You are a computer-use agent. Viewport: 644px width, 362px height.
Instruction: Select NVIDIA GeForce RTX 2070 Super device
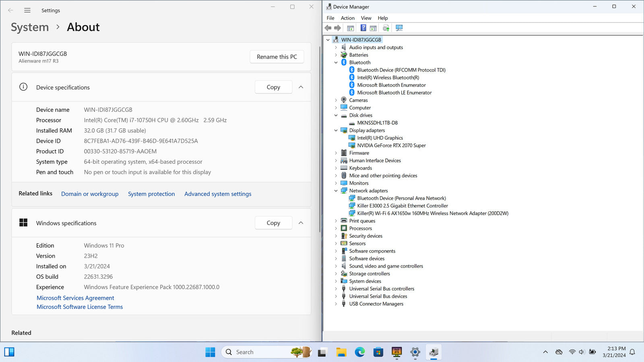pyautogui.click(x=391, y=145)
